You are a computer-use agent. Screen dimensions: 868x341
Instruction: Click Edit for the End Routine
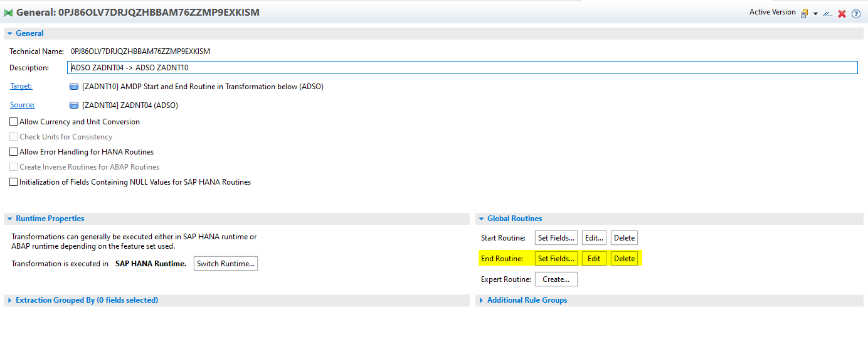594,259
